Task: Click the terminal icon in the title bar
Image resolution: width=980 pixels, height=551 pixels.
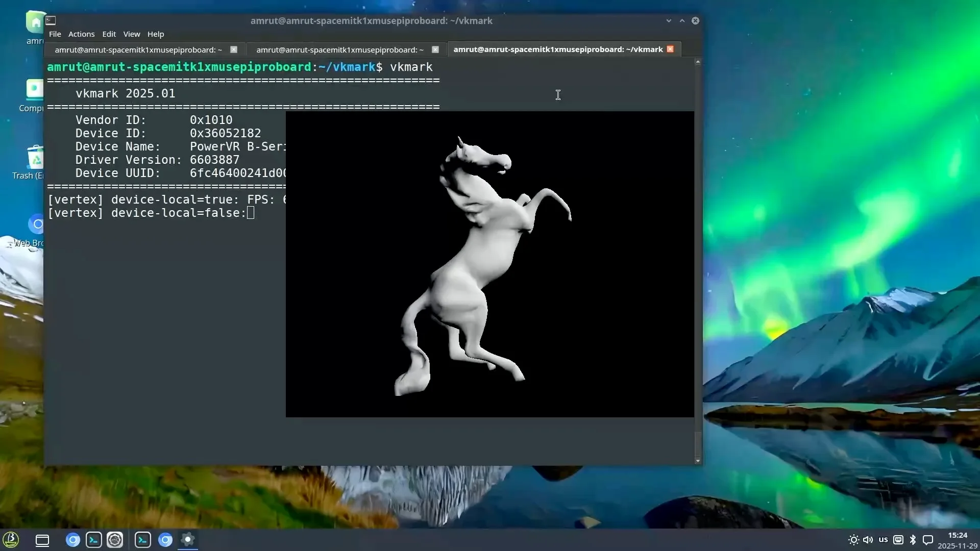Action: [x=51, y=20]
